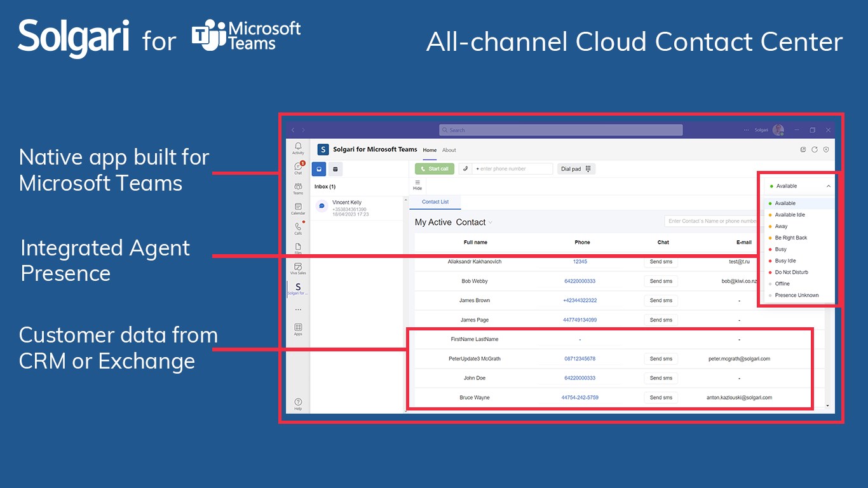Show more apps via sidebar ellipsis
This screenshot has height=488, width=868.
[298, 310]
